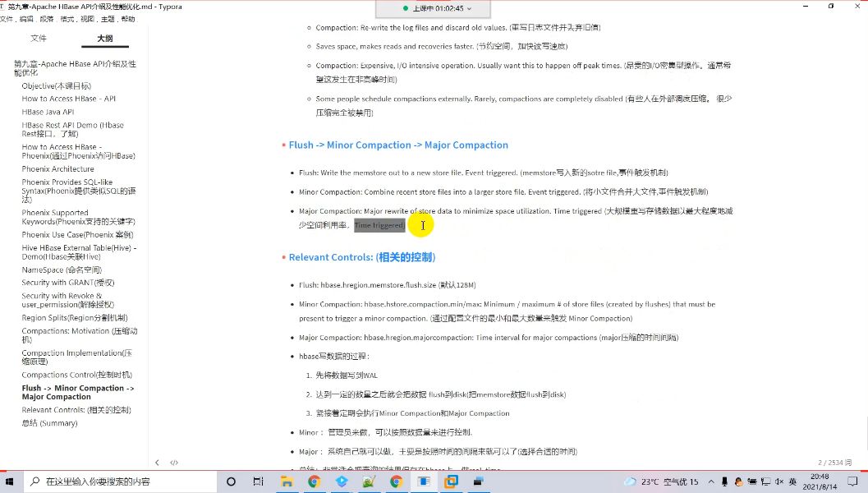Open the 格式 menu
The image size is (868, 493).
coord(67,19)
